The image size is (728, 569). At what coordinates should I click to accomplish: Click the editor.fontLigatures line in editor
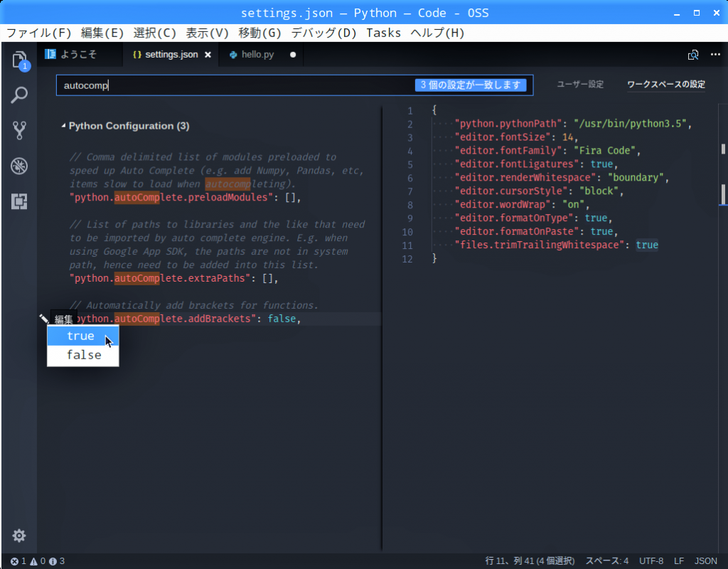tap(536, 164)
